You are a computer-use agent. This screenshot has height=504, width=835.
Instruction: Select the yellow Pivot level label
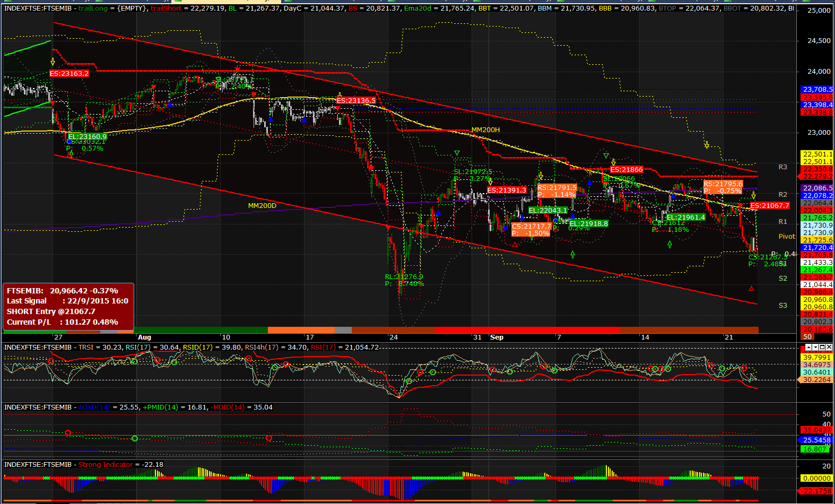(787, 237)
